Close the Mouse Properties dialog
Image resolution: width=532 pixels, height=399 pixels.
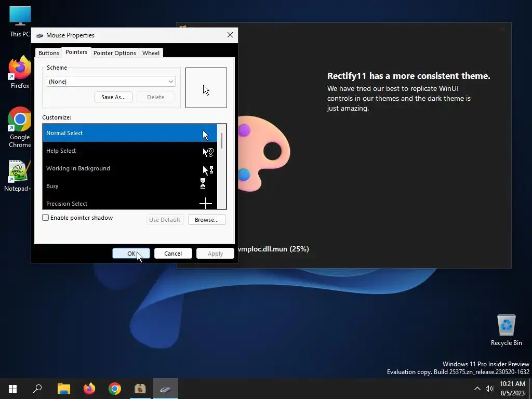pyautogui.click(x=230, y=35)
